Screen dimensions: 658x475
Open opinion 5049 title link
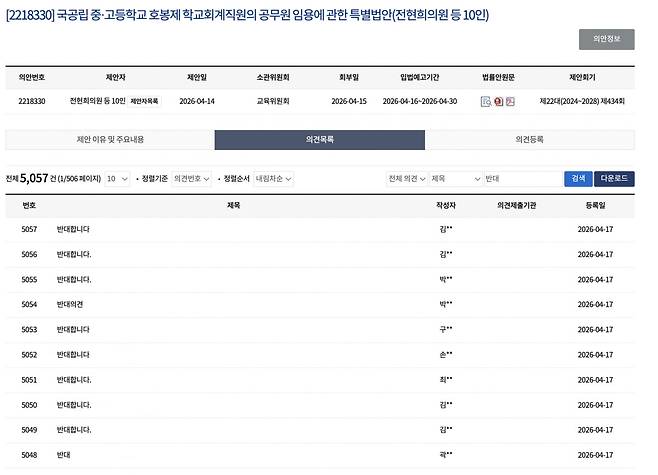click(74, 430)
